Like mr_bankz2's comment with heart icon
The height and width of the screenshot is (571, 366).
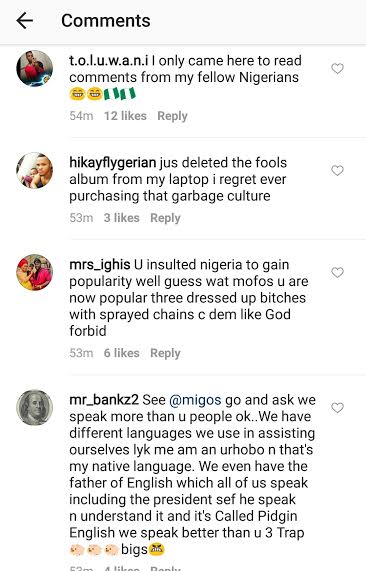coord(337,407)
